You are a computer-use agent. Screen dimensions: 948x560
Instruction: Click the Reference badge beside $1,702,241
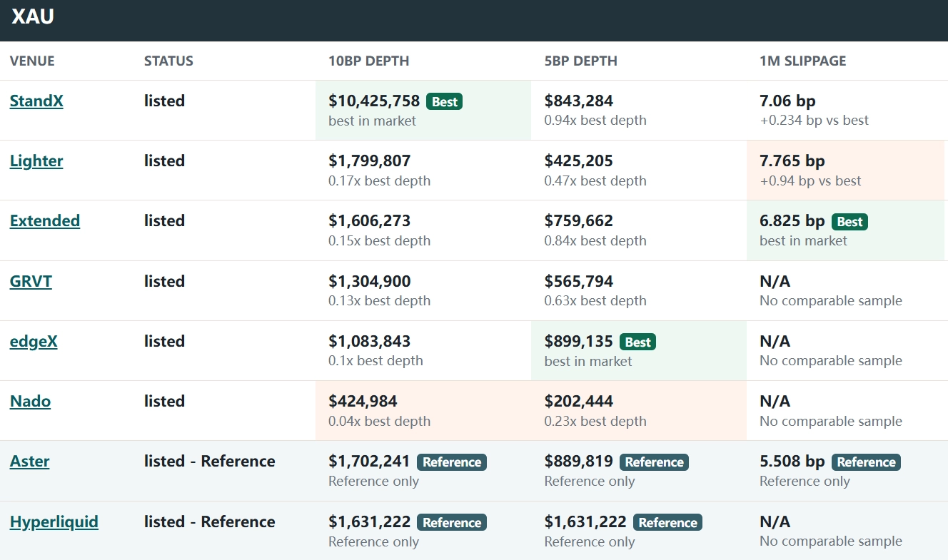click(x=452, y=462)
